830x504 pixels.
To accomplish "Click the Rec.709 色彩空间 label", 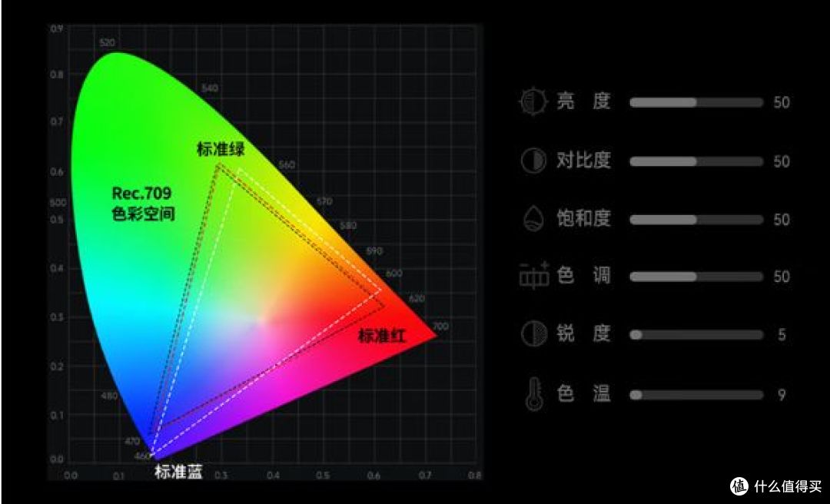I will tap(143, 204).
